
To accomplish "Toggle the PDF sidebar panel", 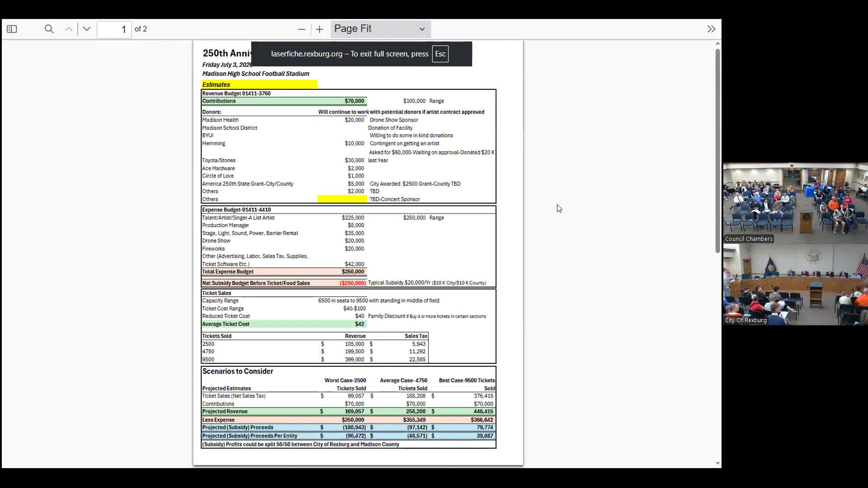I will coord(12,29).
